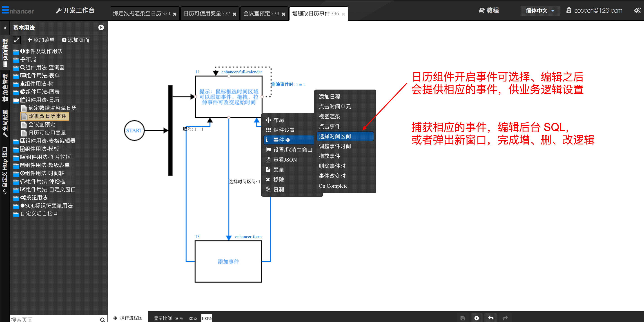Open the 教程 tutorial link

pos(489,10)
